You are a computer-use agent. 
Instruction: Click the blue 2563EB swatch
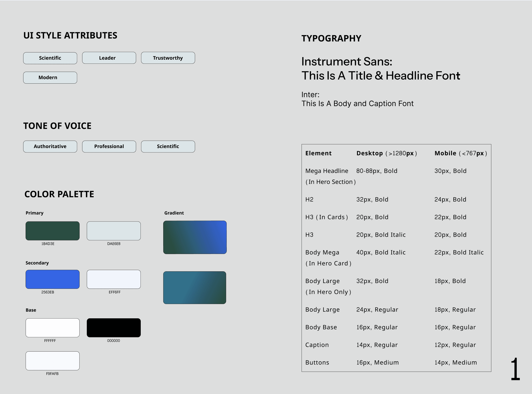pos(52,279)
